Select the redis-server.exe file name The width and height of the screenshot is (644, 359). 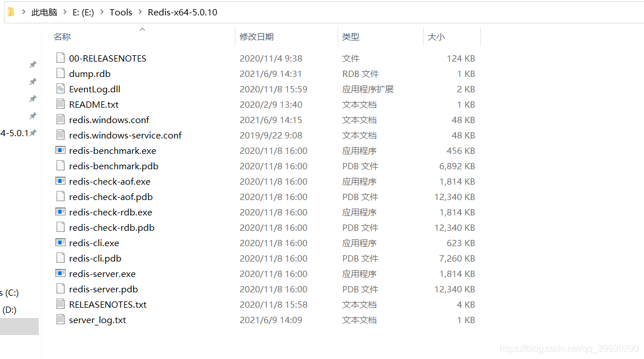coord(102,274)
